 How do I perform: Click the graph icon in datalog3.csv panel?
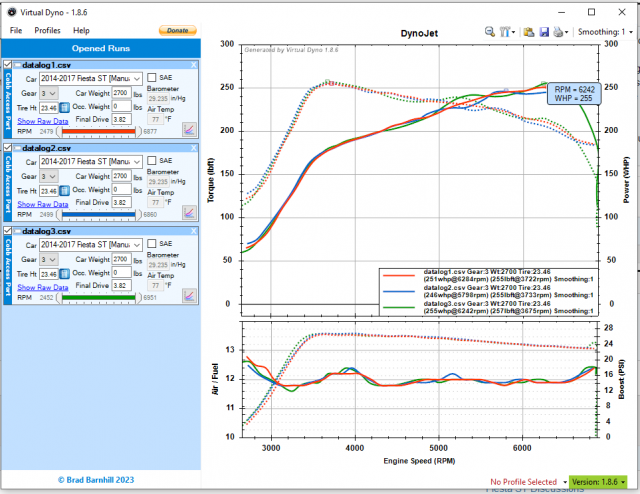(189, 296)
